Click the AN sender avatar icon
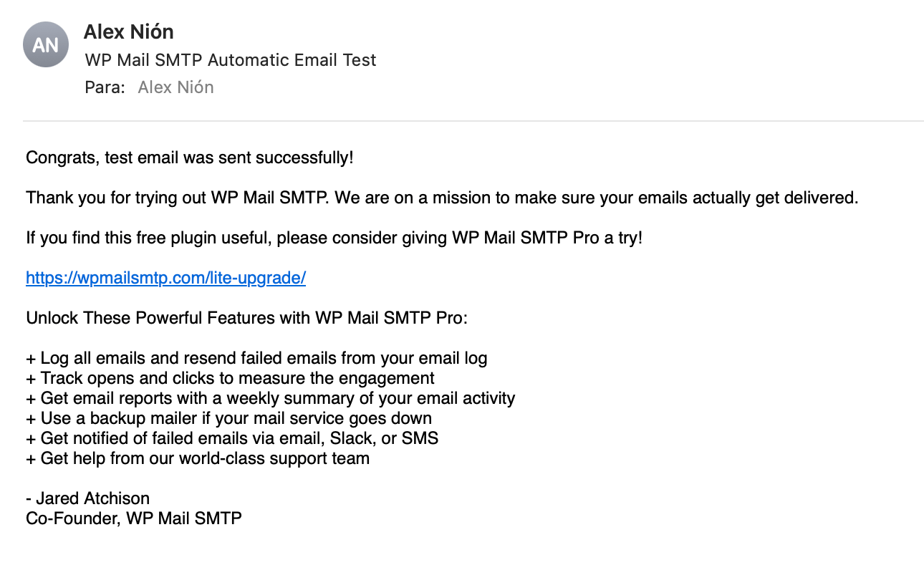924x570 pixels. click(x=46, y=44)
